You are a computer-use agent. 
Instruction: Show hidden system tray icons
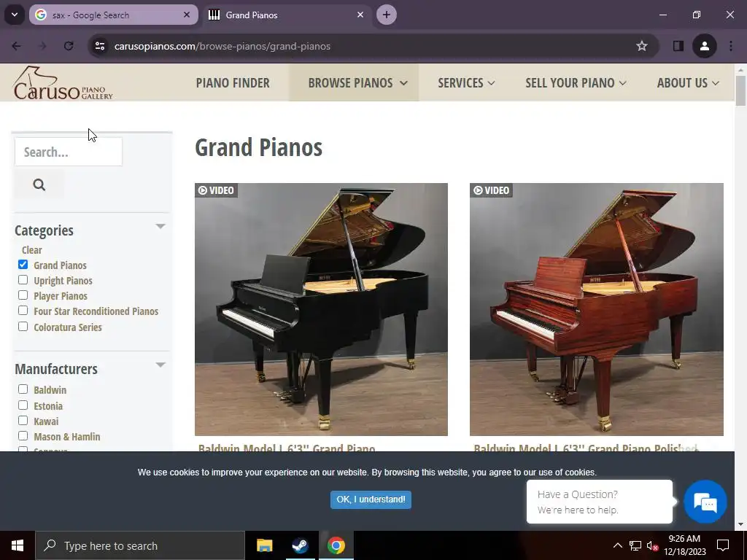617,545
